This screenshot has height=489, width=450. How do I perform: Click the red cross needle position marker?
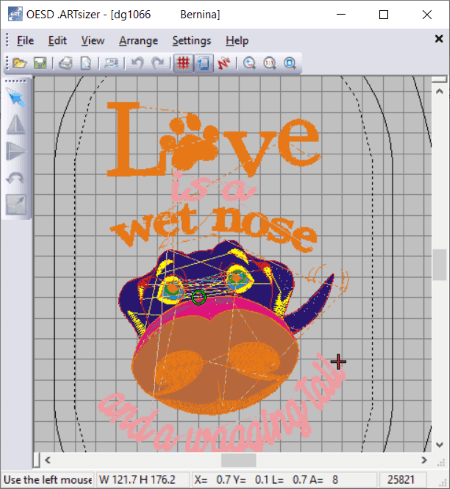coord(338,362)
